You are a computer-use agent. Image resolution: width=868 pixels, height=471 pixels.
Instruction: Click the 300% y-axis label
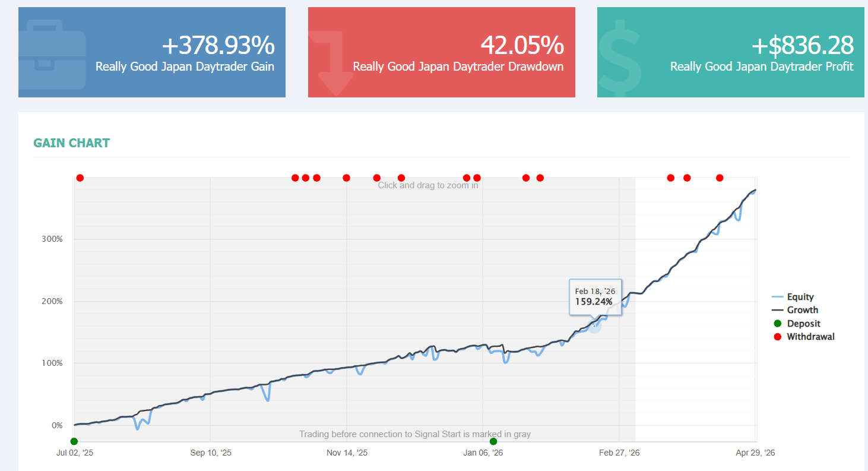coord(51,239)
